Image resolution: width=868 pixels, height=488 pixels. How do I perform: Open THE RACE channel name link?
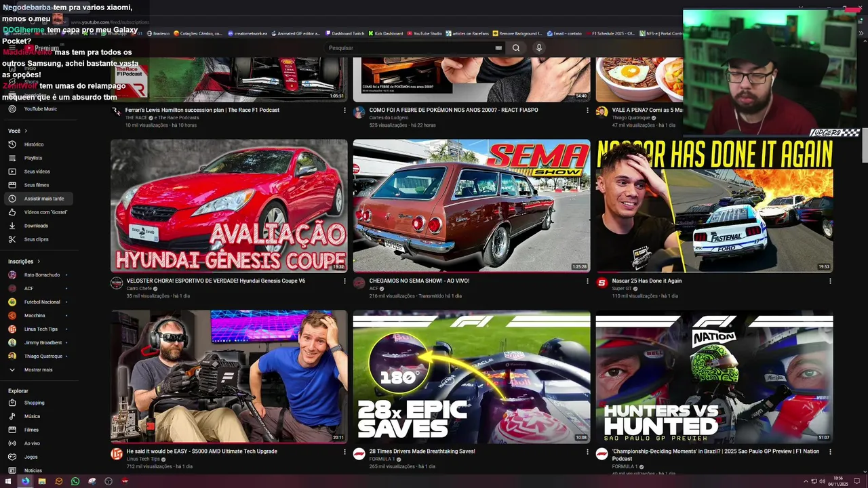point(136,118)
